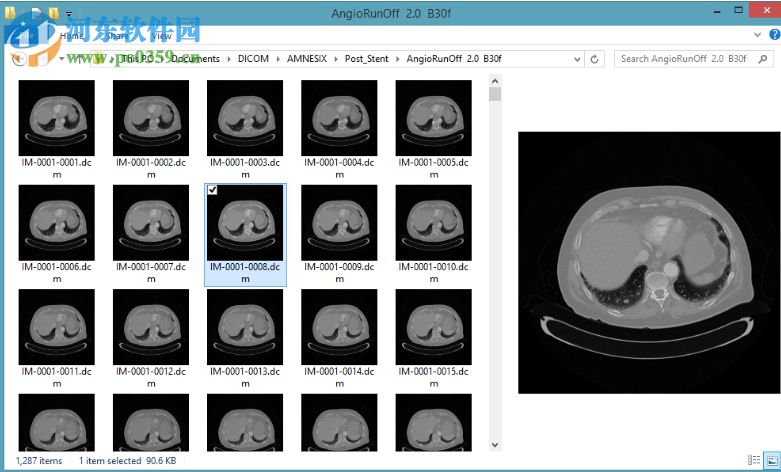Open Help via the question mark icon
This screenshot has width=781, height=472.
tap(775, 34)
